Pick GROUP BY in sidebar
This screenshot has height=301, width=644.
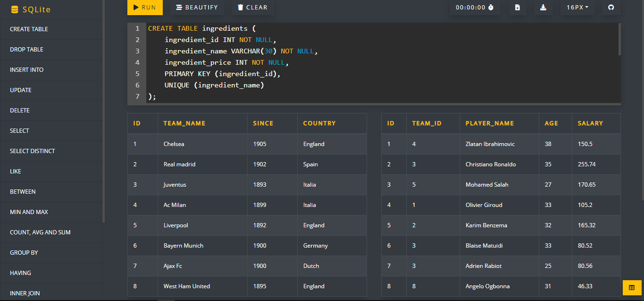51,253
